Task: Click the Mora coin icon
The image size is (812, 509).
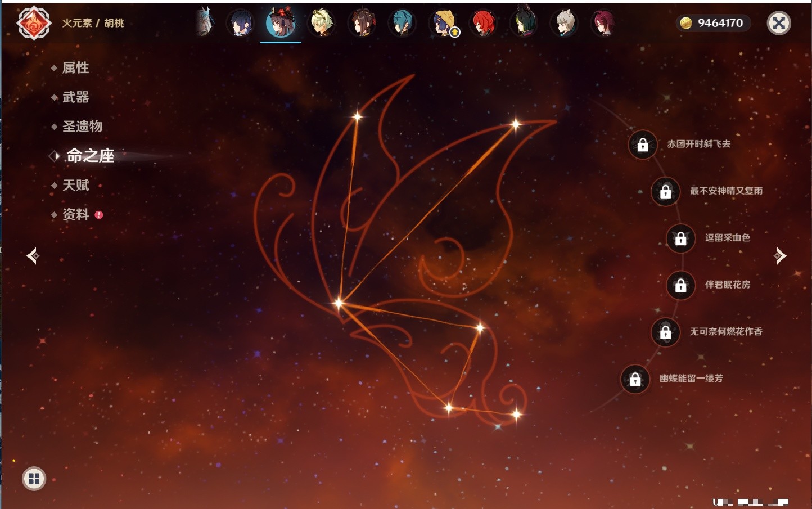Action: click(685, 23)
